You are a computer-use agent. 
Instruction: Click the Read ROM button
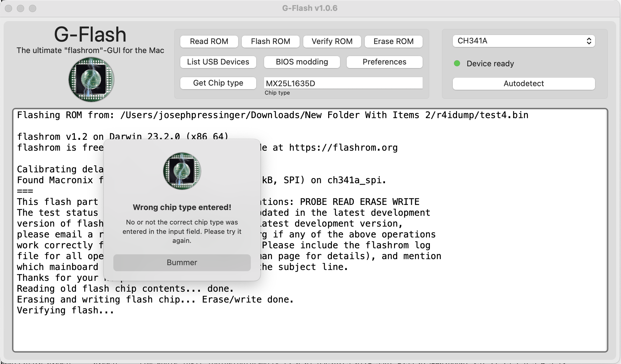point(209,41)
